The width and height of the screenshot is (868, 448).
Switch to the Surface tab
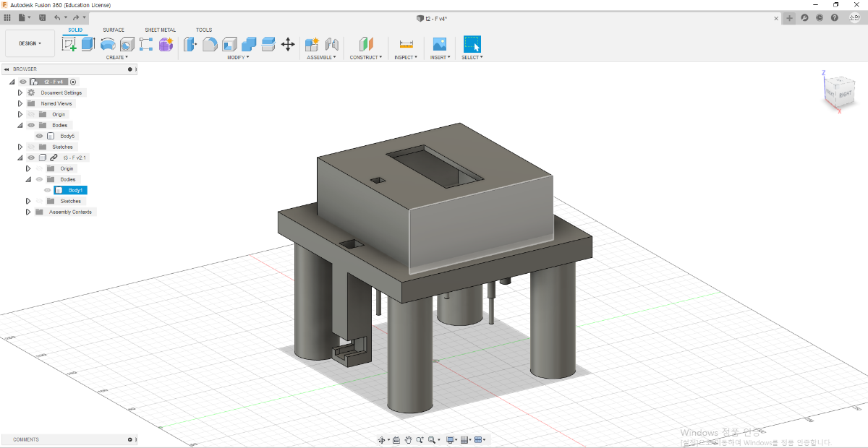113,30
